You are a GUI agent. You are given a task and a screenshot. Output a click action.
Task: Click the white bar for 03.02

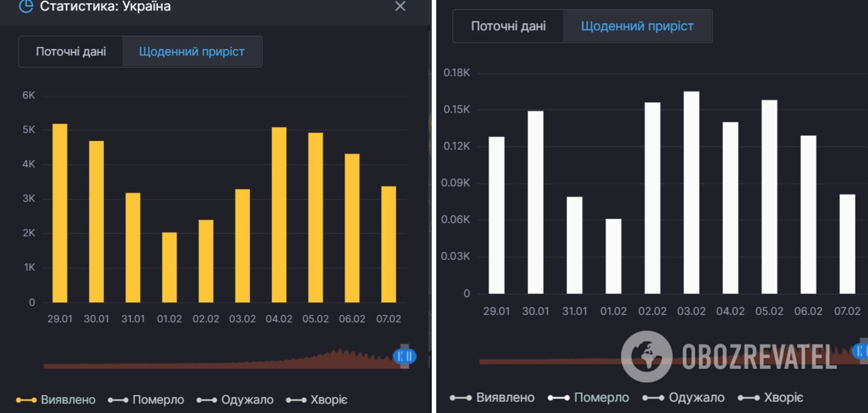click(x=691, y=193)
